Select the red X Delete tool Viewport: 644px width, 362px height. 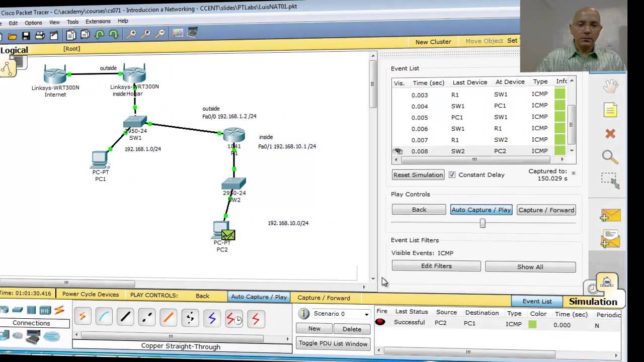tap(610, 134)
